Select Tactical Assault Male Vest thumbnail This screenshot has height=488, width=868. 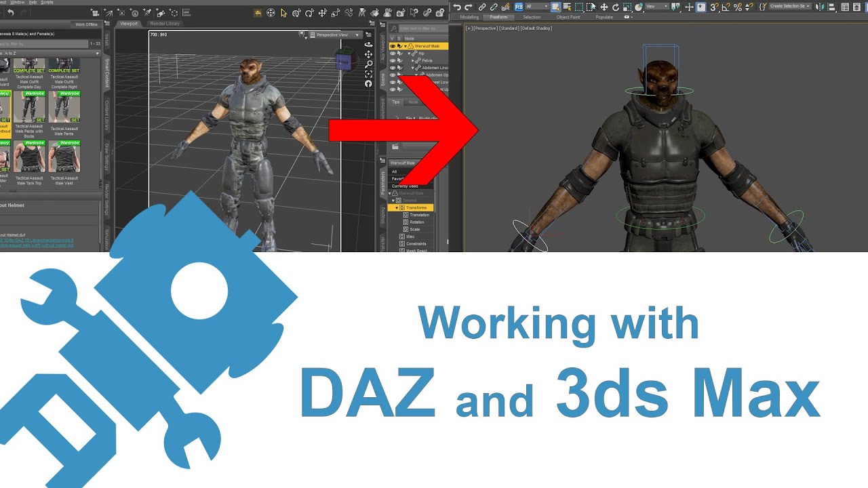[x=64, y=157]
